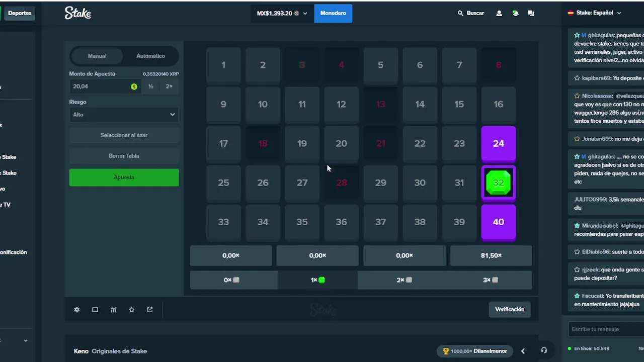The height and width of the screenshot is (362, 644).
Task: Click the Stake logo
Action: (78, 13)
